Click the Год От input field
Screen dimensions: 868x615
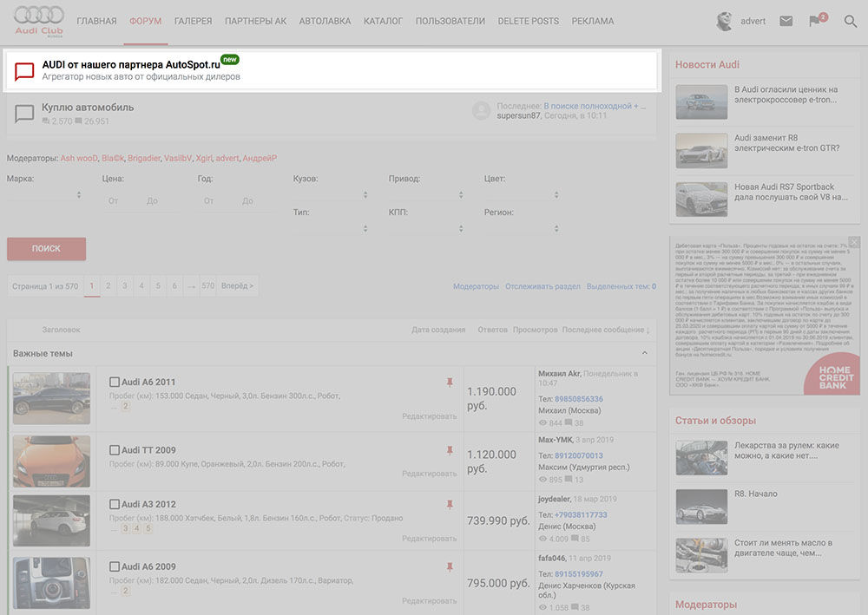(218, 200)
